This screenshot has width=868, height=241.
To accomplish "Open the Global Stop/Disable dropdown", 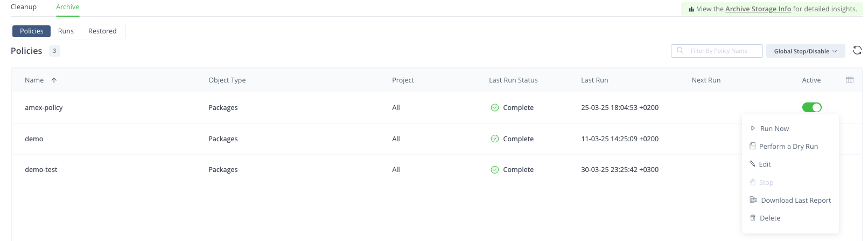I will (805, 51).
